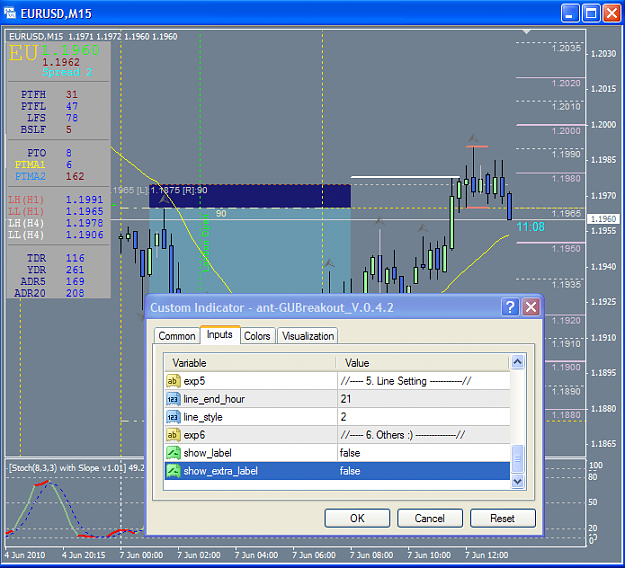Image resolution: width=625 pixels, height=568 pixels.
Task: Click the exp6 string variable icon
Action: (x=172, y=435)
